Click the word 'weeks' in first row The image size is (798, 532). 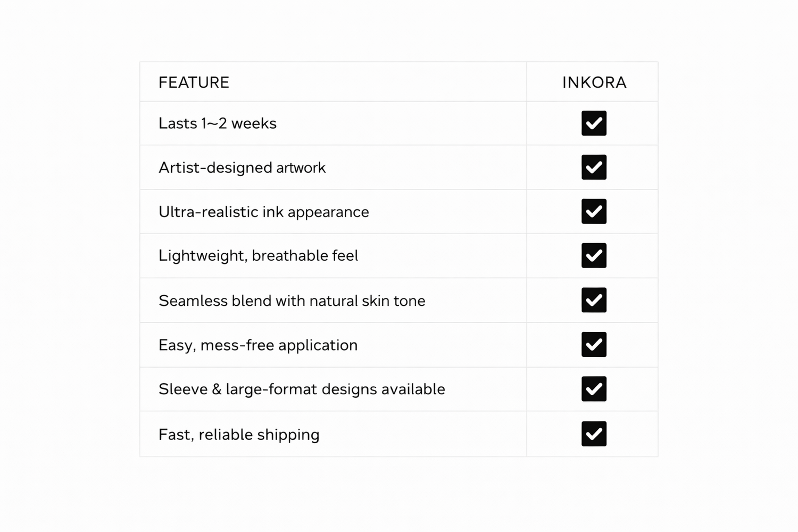[254, 123]
